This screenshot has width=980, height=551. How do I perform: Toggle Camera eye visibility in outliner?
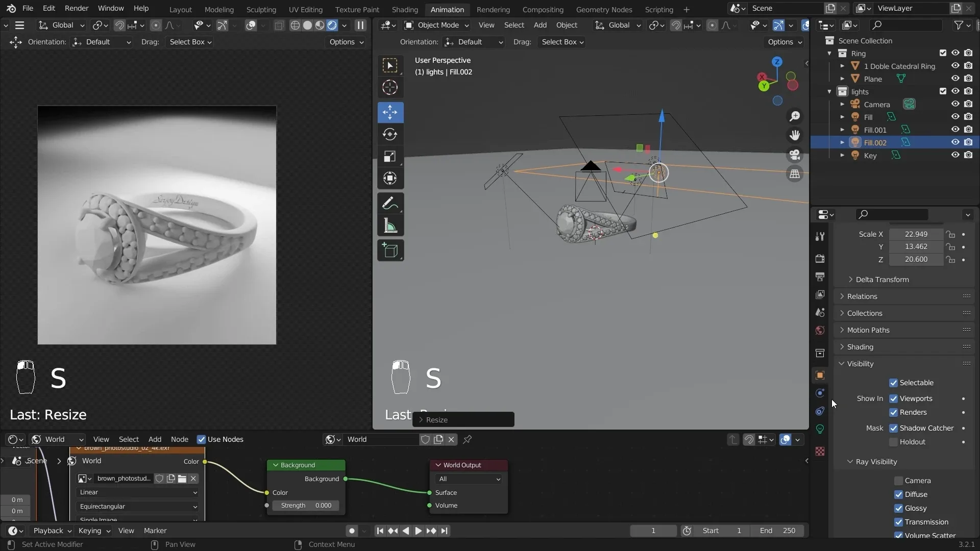[955, 104]
